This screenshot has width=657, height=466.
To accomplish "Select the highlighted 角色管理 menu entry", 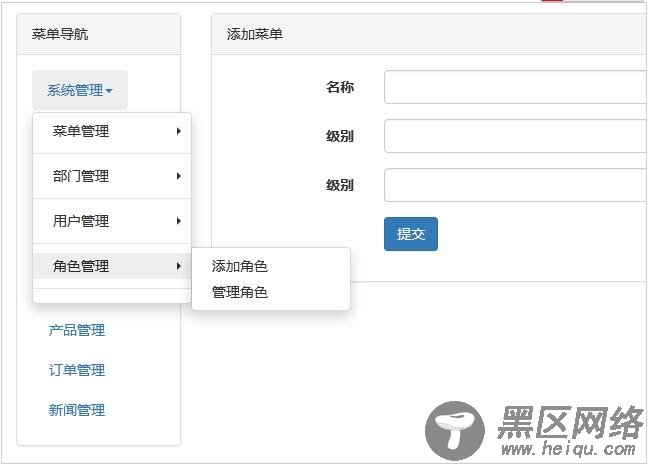I will click(112, 266).
